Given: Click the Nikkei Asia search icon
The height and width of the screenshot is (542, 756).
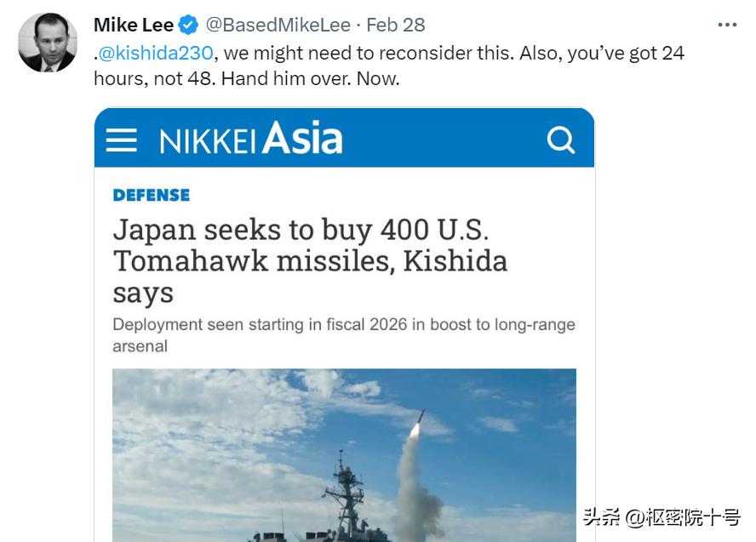Looking at the screenshot, I should (561, 138).
